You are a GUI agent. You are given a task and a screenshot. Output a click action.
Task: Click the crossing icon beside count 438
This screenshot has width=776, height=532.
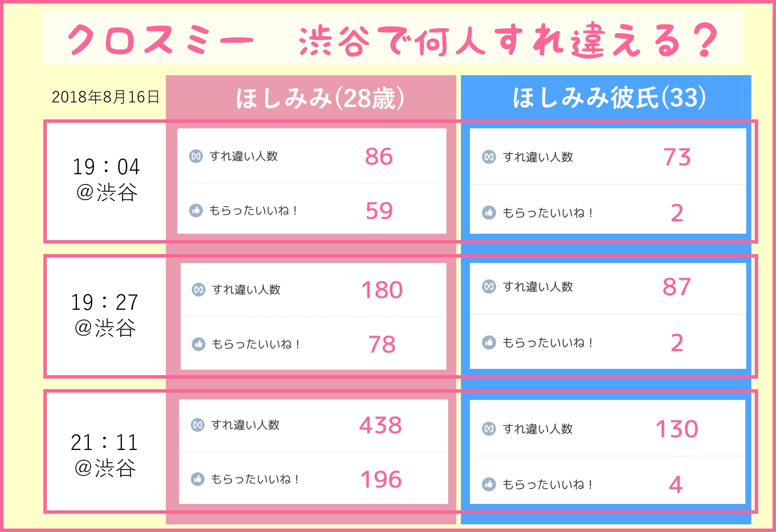[x=197, y=425]
